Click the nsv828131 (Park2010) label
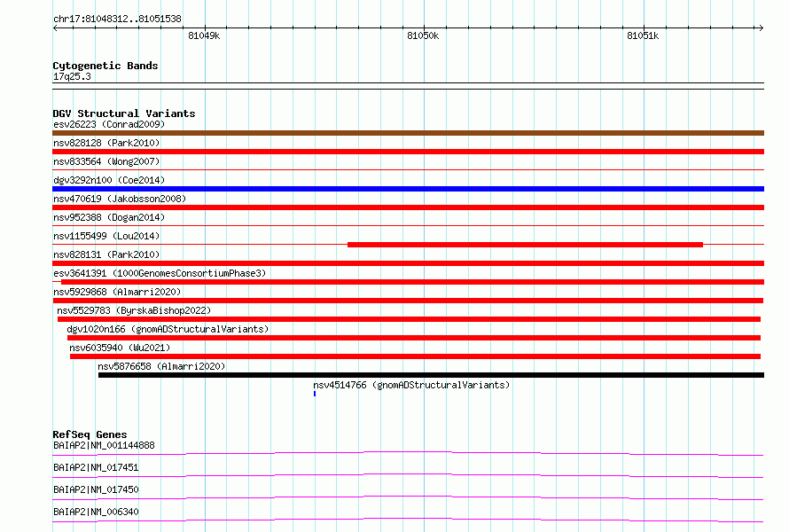789x532 pixels. (x=106, y=254)
